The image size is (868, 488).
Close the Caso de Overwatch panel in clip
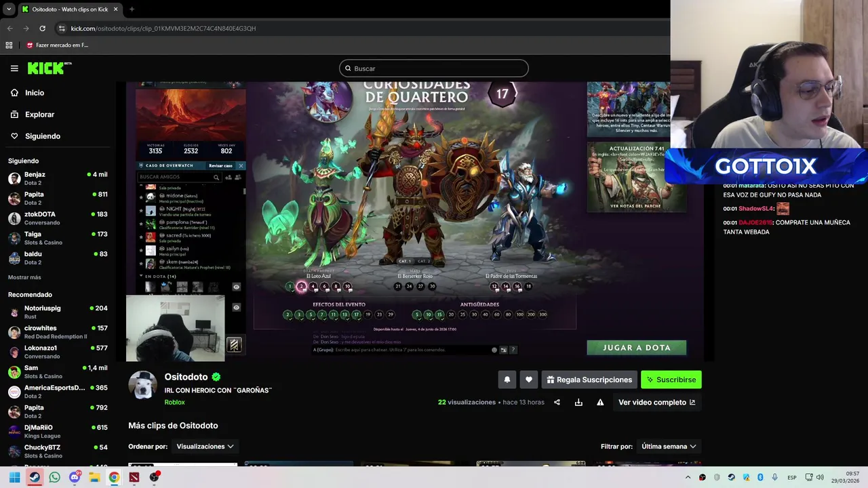click(x=241, y=165)
